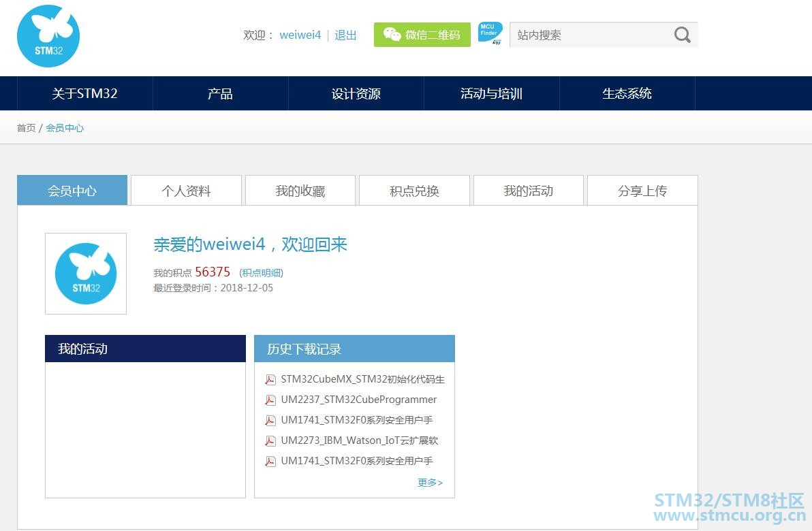Click the profile avatar STM32 image

tap(86, 273)
